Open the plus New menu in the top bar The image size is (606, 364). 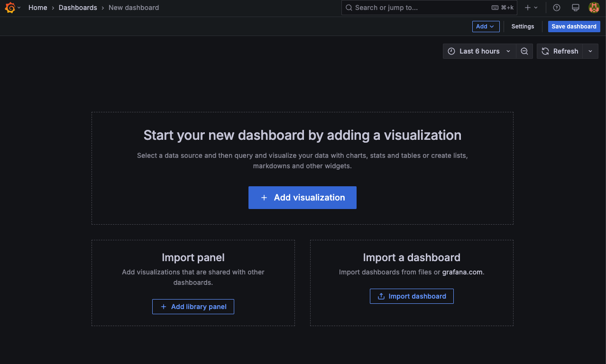click(x=531, y=8)
